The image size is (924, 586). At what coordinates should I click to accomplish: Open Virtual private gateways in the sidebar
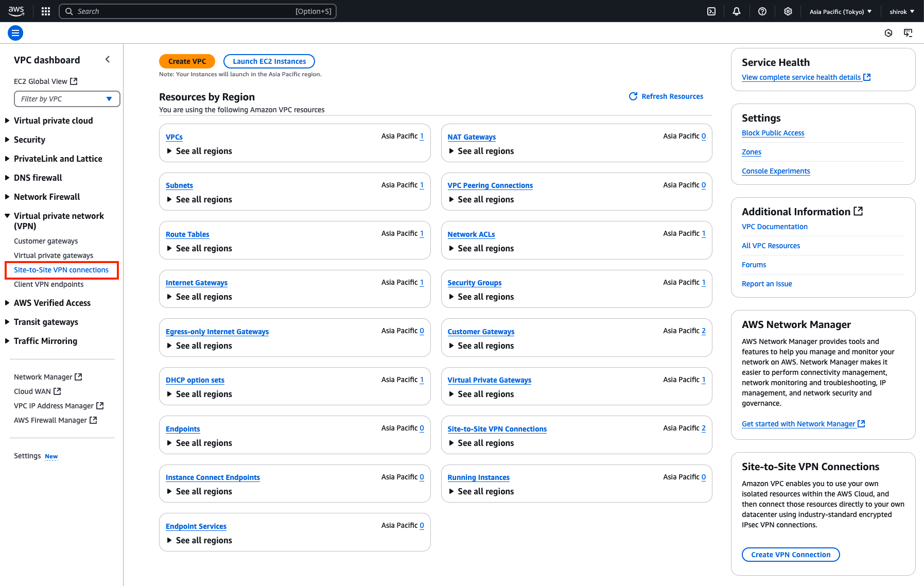pyautogui.click(x=54, y=255)
